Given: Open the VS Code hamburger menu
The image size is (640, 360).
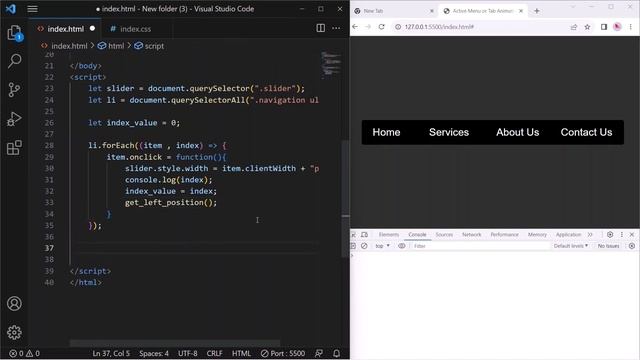Looking at the screenshot, I should pyautogui.click(x=32, y=9).
